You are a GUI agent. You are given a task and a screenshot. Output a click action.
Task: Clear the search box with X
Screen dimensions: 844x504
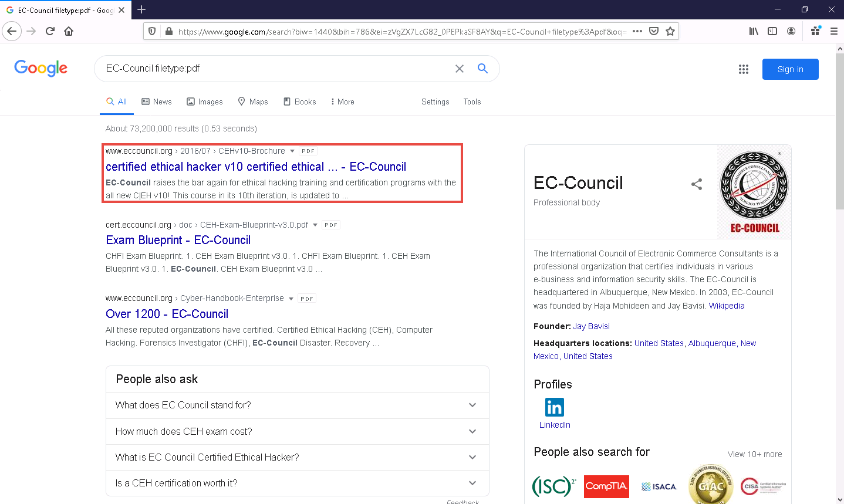[460, 69]
